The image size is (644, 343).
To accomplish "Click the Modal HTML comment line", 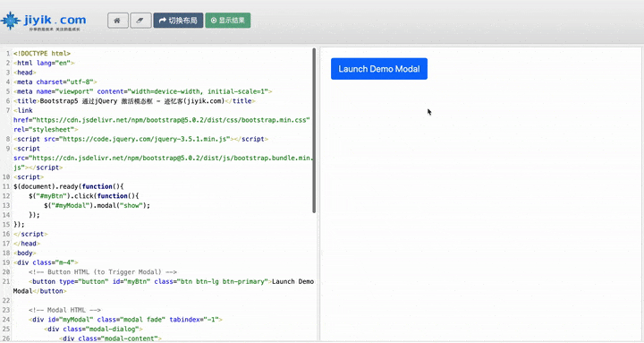I will point(64,310).
